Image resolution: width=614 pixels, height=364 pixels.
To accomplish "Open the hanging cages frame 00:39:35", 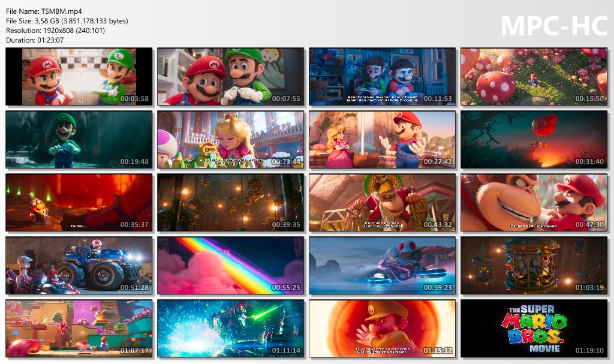I will pyautogui.click(x=231, y=203).
